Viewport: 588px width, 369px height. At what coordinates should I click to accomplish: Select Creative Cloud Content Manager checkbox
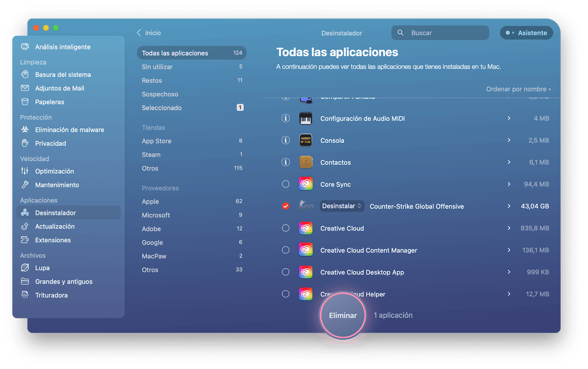point(286,250)
